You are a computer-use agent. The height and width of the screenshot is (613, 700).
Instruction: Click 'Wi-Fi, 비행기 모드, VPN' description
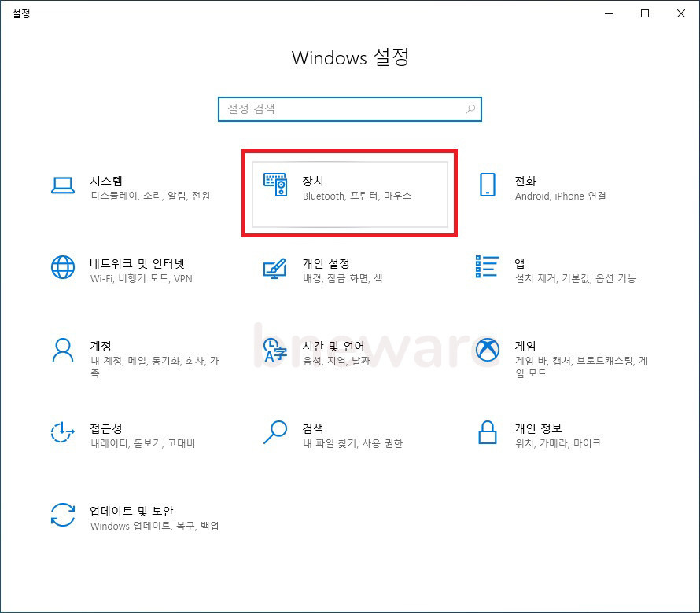(141, 278)
